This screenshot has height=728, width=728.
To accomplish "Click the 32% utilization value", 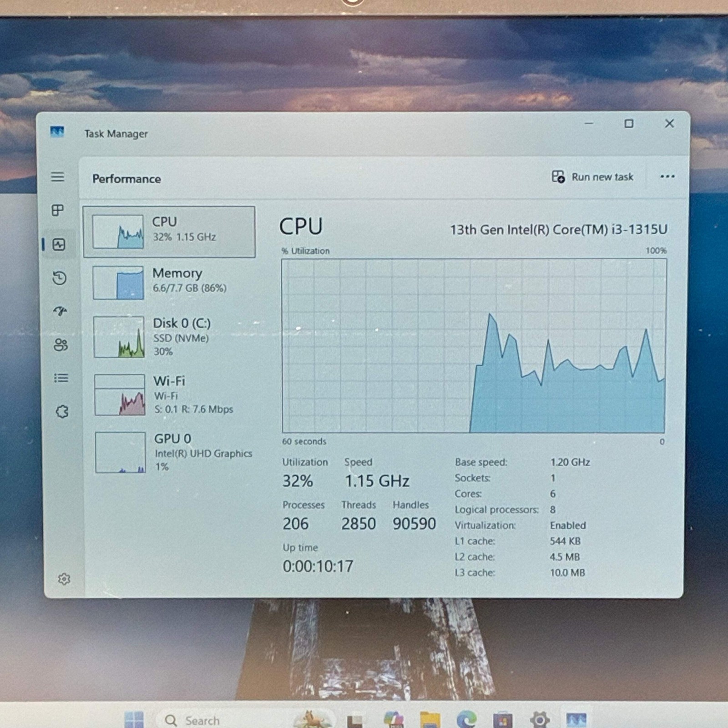I will (298, 481).
